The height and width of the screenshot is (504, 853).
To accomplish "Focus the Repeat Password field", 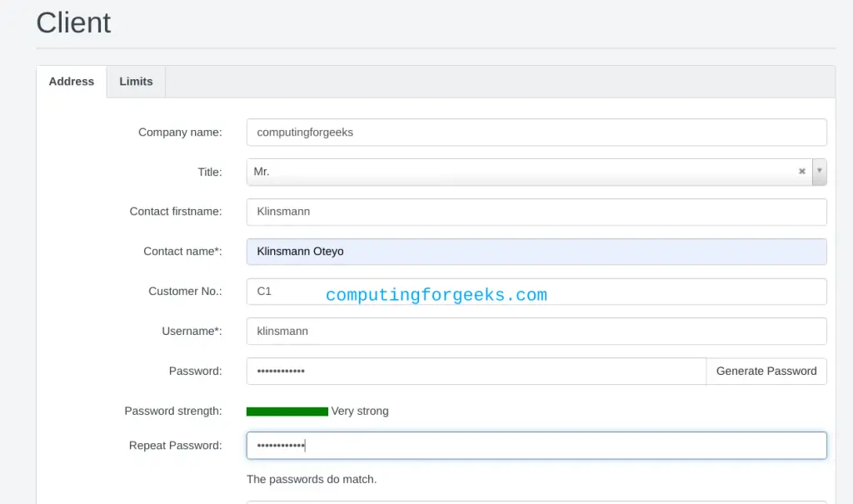I will click(x=536, y=445).
